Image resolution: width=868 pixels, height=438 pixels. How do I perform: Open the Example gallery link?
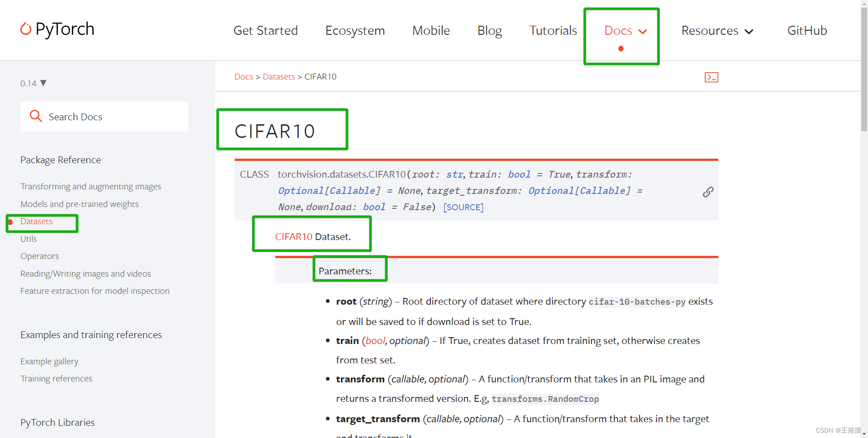coord(49,361)
